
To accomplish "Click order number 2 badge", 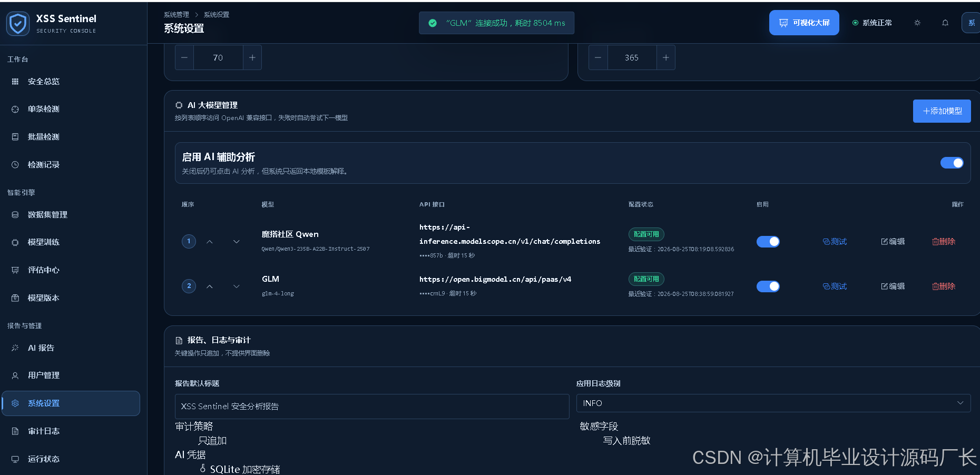I will [x=189, y=286].
